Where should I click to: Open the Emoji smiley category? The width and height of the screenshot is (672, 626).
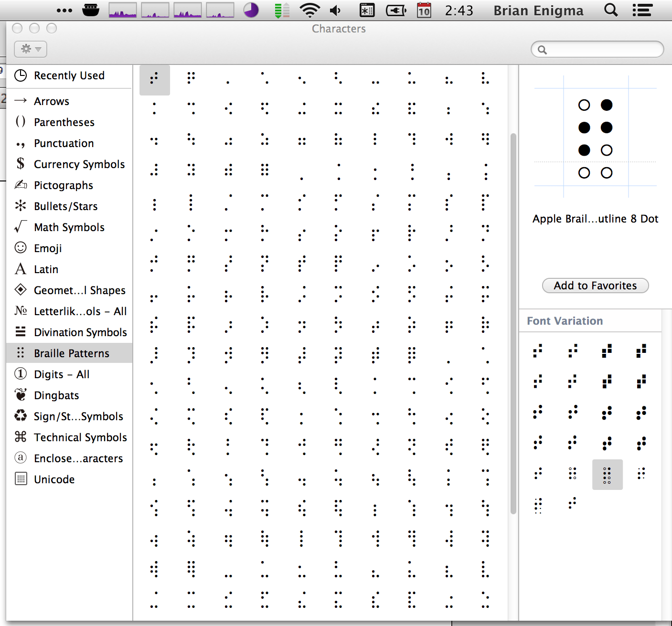[x=69, y=248]
